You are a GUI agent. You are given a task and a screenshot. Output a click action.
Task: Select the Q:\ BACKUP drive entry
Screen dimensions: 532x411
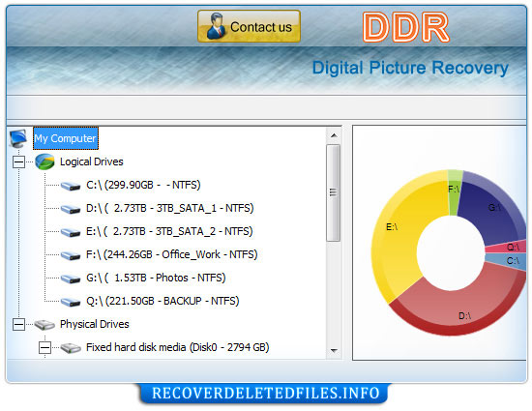(163, 301)
